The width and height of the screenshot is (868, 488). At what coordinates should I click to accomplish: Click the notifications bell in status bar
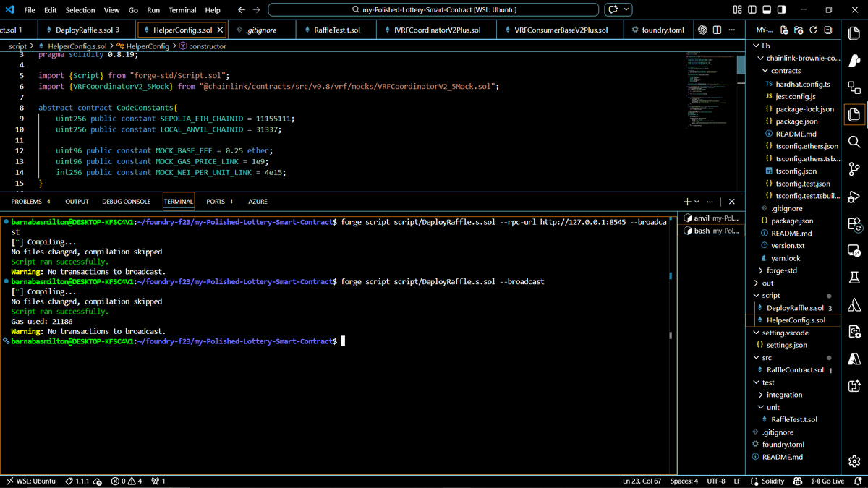coord(857,481)
